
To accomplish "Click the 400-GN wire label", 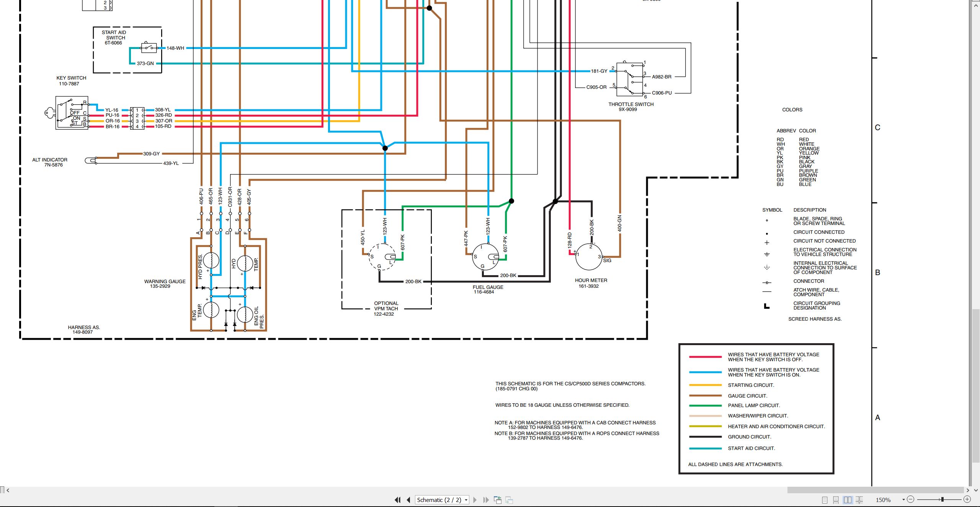I will coord(620,223).
